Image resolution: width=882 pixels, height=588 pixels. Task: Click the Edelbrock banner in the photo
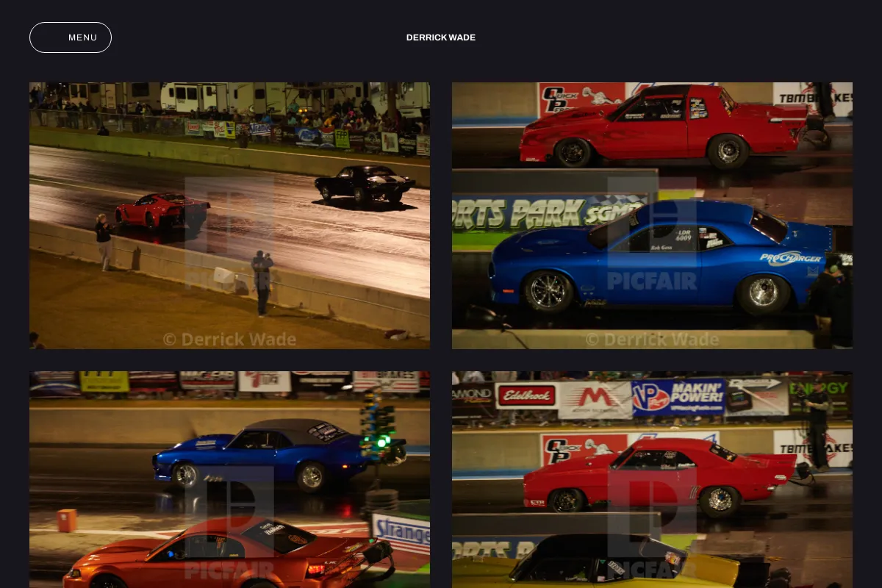(x=526, y=395)
